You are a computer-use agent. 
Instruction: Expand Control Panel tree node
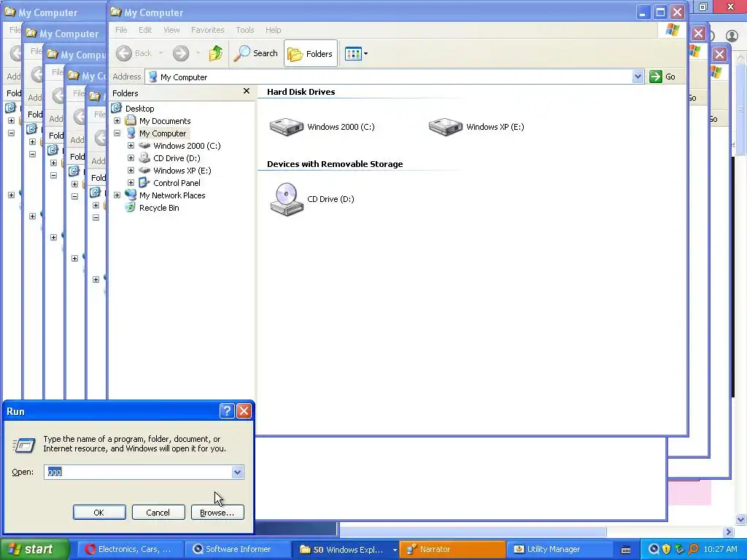pos(131,183)
